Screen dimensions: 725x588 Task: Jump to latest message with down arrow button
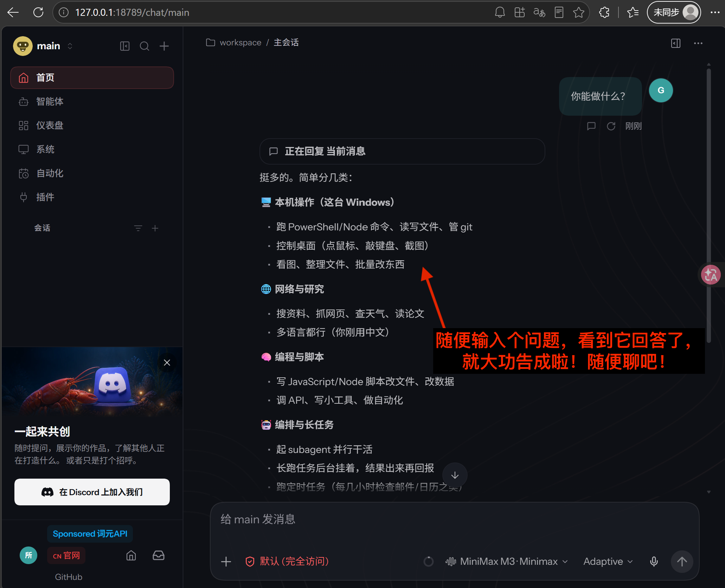pyautogui.click(x=455, y=475)
